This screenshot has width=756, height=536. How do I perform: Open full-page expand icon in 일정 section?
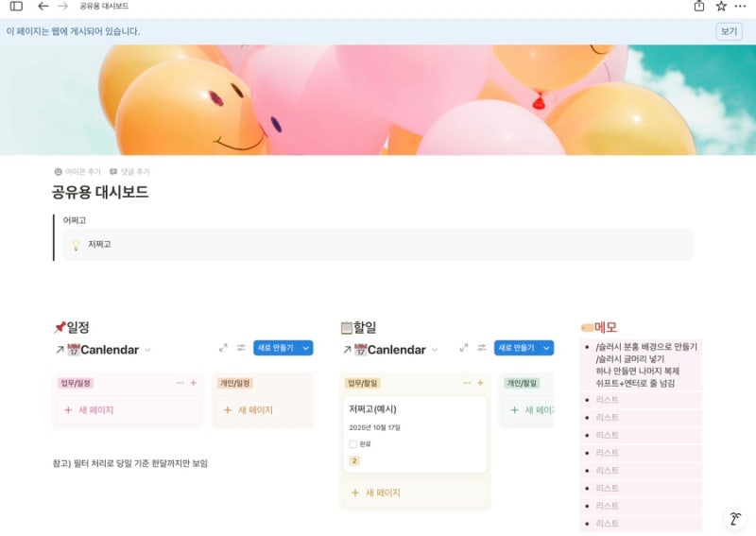223,348
